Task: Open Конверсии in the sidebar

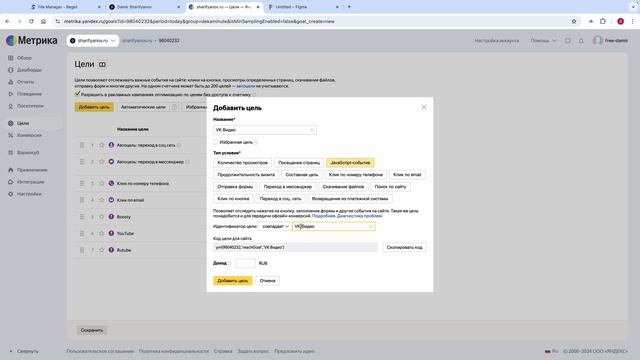Action: point(29,135)
